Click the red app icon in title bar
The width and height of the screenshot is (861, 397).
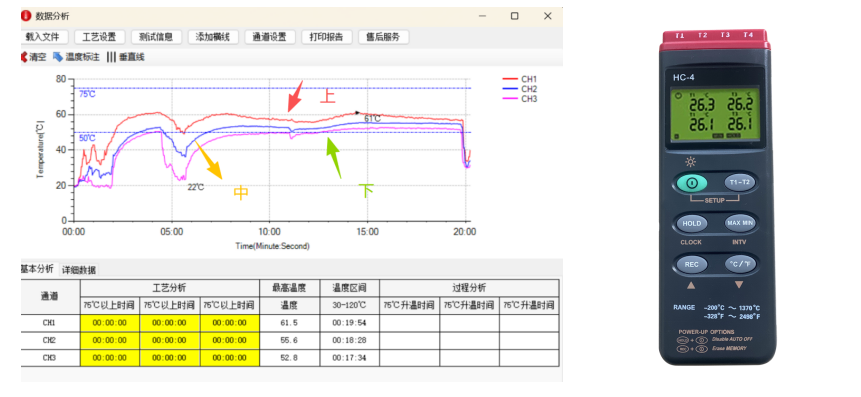[25, 16]
